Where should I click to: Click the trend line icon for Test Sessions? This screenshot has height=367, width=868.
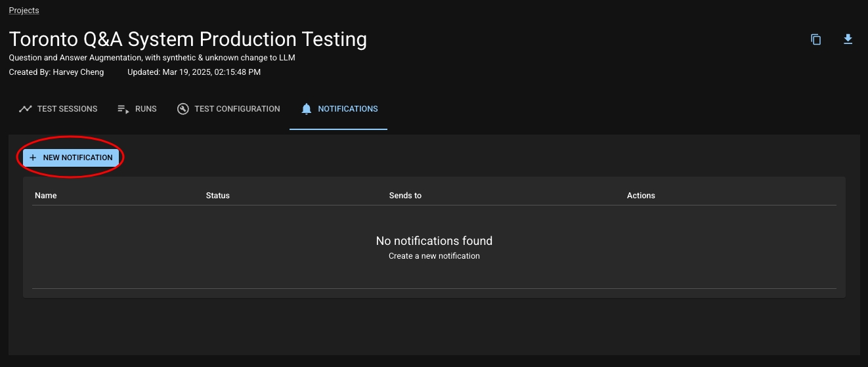pyautogui.click(x=26, y=109)
